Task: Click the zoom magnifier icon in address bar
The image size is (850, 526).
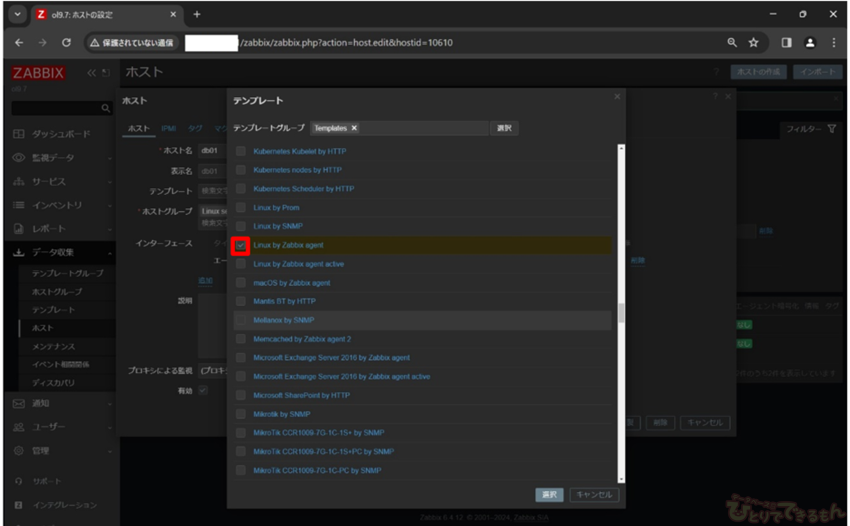Action: (x=732, y=43)
